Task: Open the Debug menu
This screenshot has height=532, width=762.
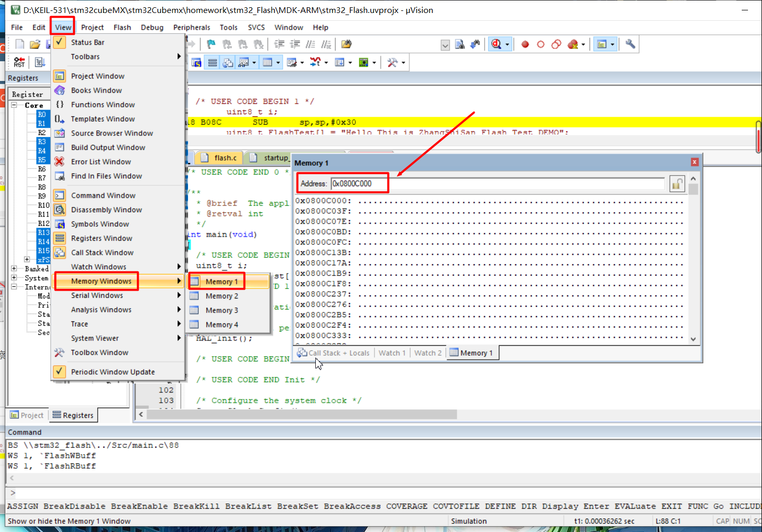Action: (152, 28)
